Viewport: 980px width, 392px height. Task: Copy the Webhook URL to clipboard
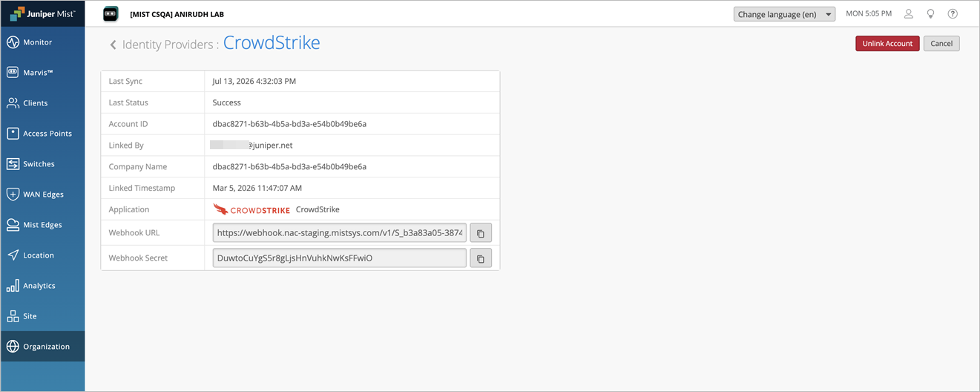[x=481, y=233]
